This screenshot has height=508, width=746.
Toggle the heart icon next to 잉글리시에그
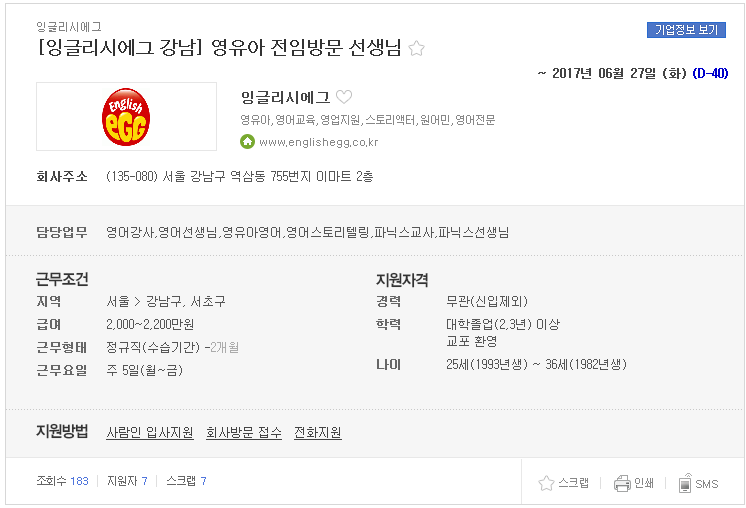[344, 97]
